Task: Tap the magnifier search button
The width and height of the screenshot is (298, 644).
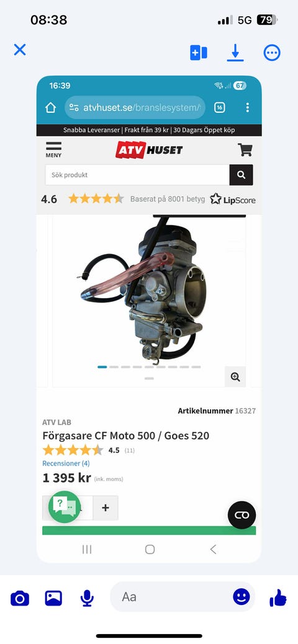Action: click(x=242, y=175)
